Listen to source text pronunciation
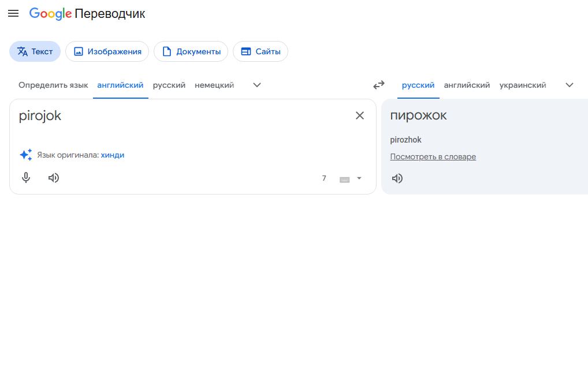 click(x=54, y=178)
